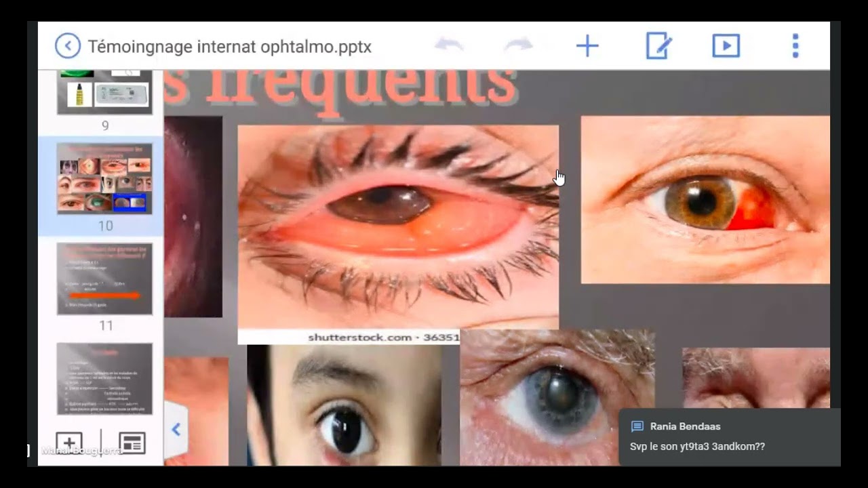
Task: Click the message text "Svp le son yt9ta3 3andkom??"
Action: pos(697,447)
